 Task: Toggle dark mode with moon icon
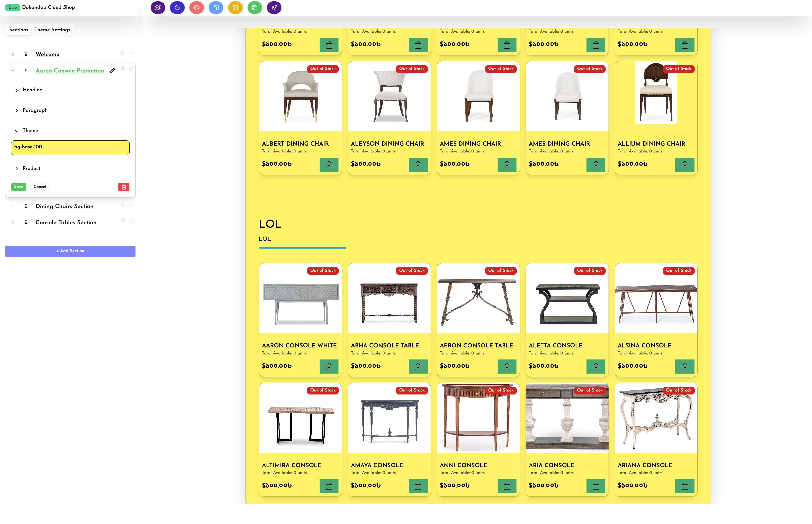tap(177, 7)
